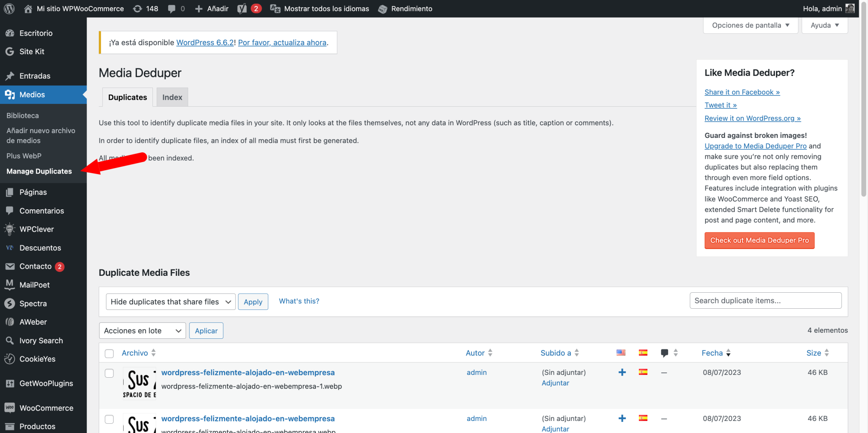This screenshot has height=433, width=868.
Task: Open the site home icon in admin bar
Action: 28,9
